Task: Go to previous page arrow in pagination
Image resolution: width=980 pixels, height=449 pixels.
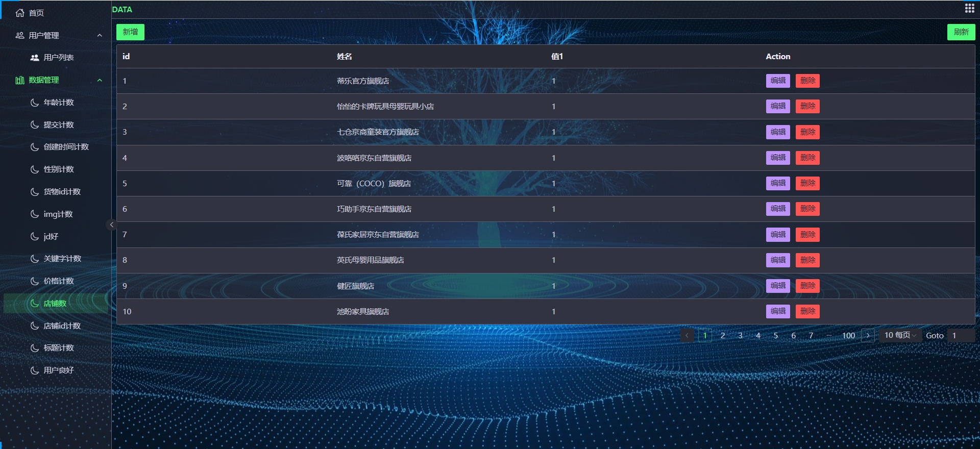Action: tap(687, 336)
